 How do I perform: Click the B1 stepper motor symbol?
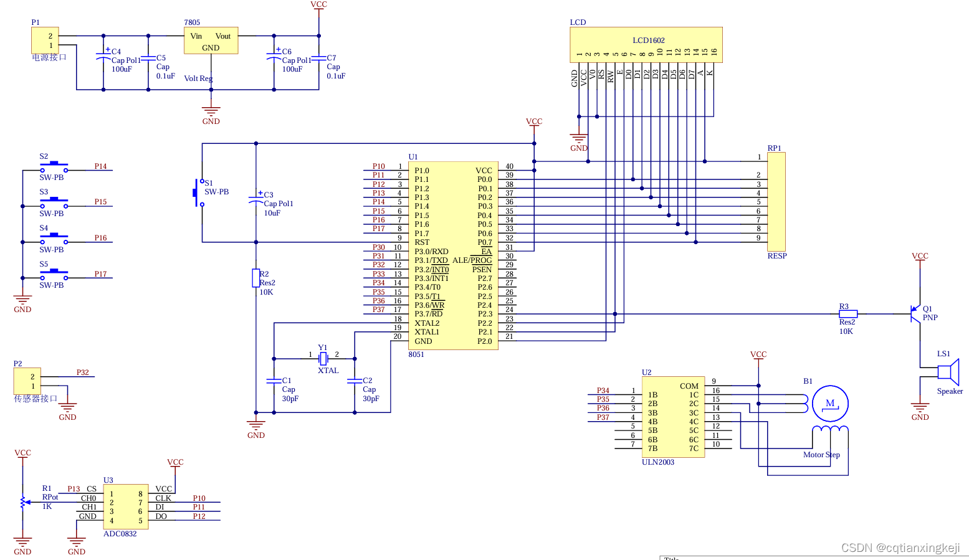pyautogui.click(x=830, y=404)
